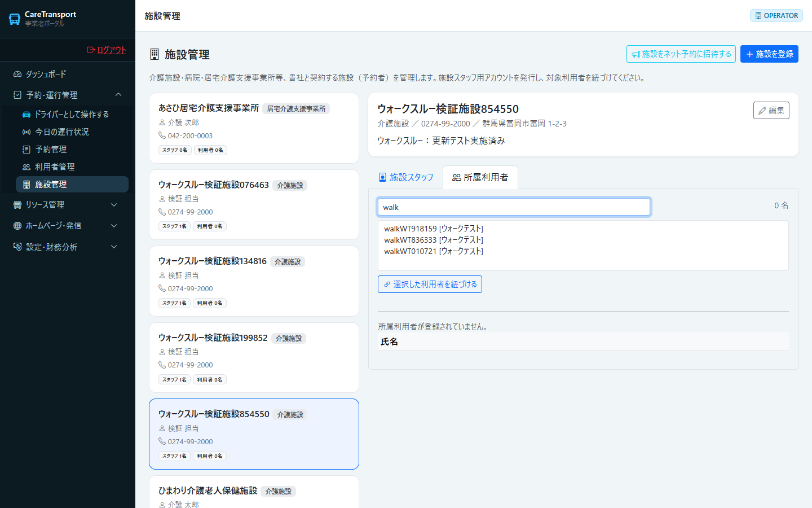The height and width of the screenshot is (508, 812).
Task: Click the dashboard gauge icon in sidebar
Action: pyautogui.click(x=17, y=74)
